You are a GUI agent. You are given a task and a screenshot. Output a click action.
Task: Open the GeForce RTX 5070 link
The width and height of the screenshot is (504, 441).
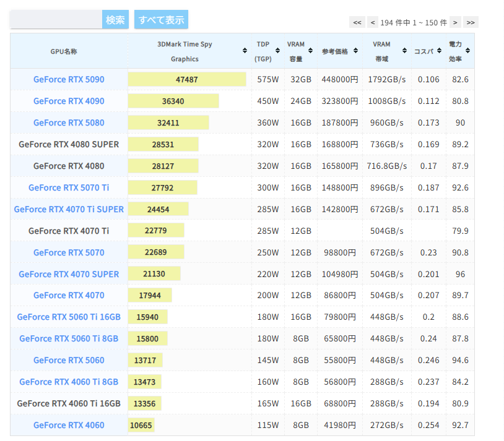[x=69, y=252]
